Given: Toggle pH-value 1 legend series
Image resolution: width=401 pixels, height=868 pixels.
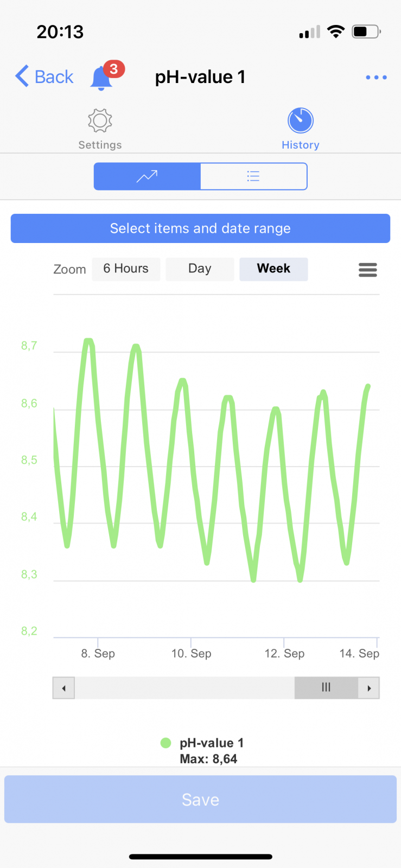Looking at the screenshot, I should [211, 743].
